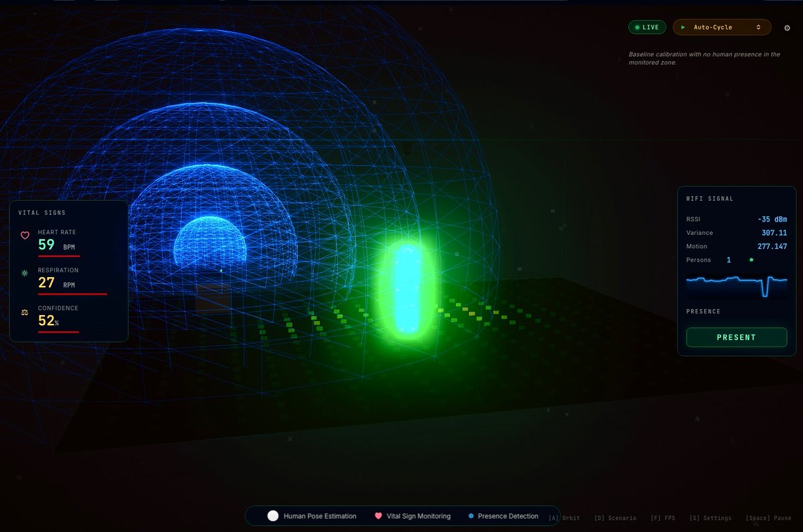Click the Variance value 307.11
Image resolution: width=803 pixels, height=532 pixels.
[774, 233]
